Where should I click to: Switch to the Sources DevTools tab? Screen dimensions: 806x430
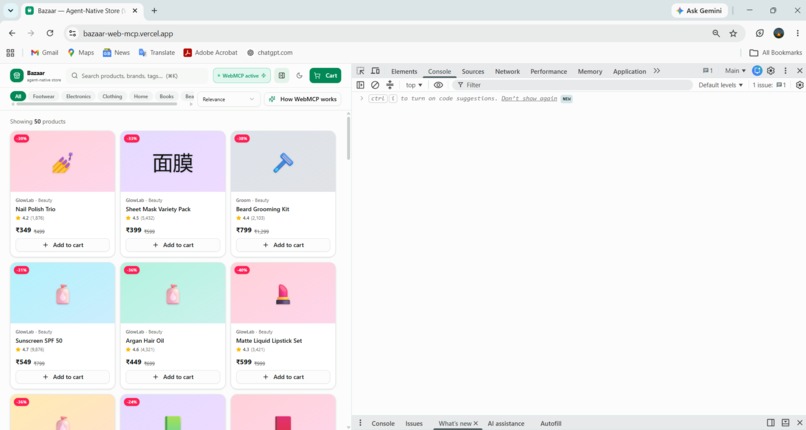tap(473, 71)
